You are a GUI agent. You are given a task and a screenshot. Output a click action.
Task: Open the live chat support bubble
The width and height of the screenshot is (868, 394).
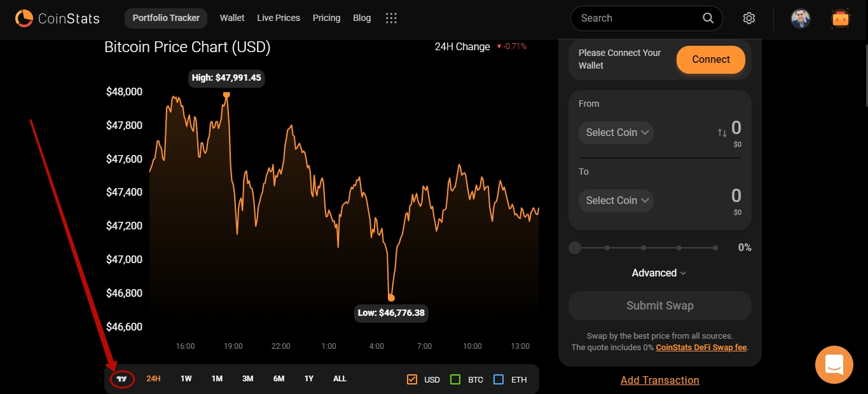click(834, 365)
